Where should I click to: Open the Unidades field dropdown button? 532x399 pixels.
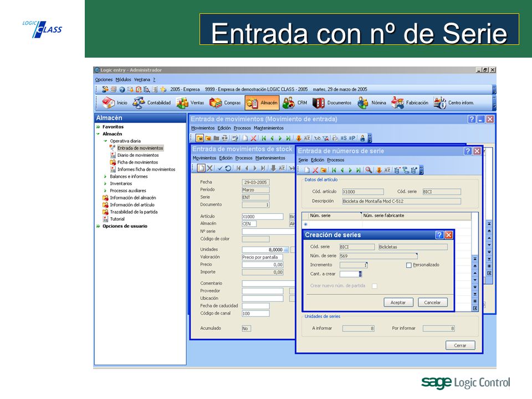click(286, 250)
